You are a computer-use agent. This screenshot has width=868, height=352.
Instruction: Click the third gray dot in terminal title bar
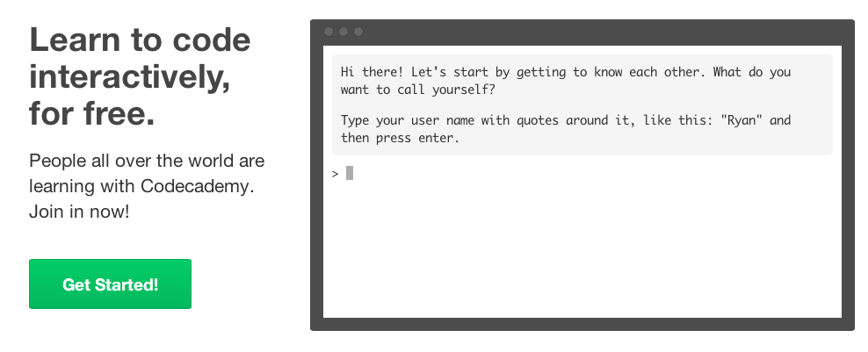[x=358, y=32]
